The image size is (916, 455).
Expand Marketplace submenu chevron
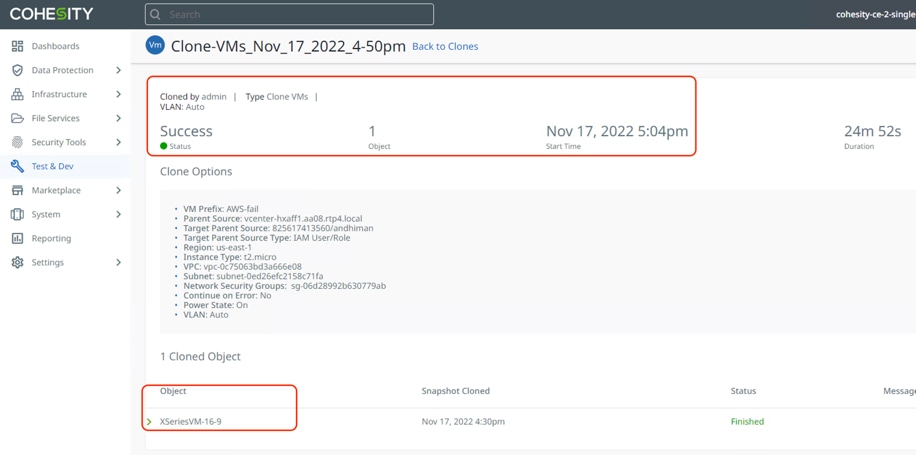pyautogui.click(x=119, y=190)
